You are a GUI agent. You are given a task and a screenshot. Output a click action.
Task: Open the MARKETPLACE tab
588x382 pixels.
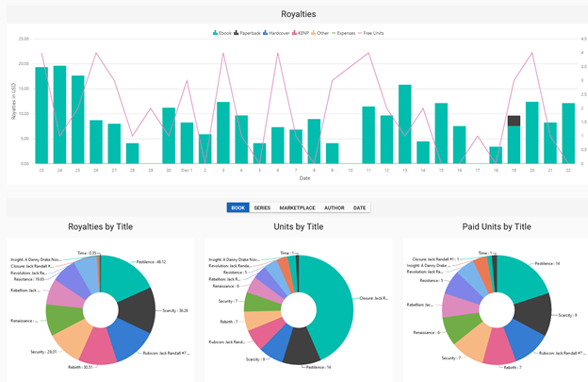coord(297,208)
